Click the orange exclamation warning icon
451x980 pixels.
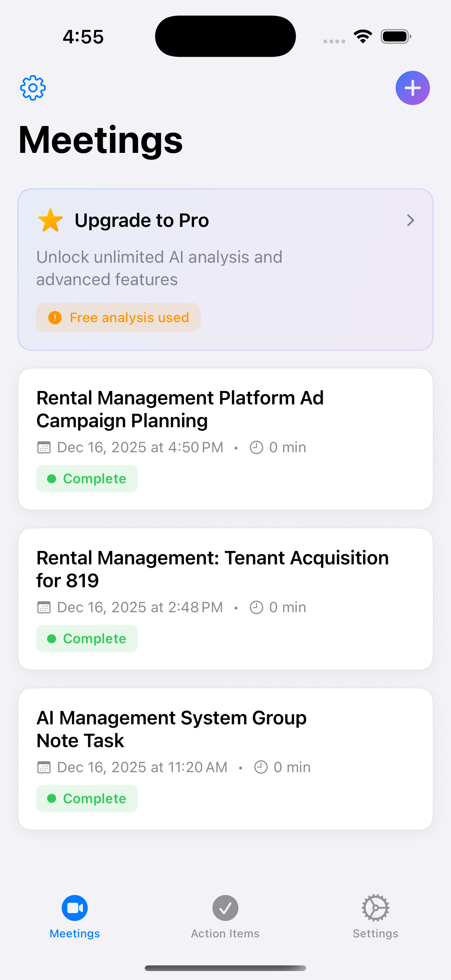(55, 317)
